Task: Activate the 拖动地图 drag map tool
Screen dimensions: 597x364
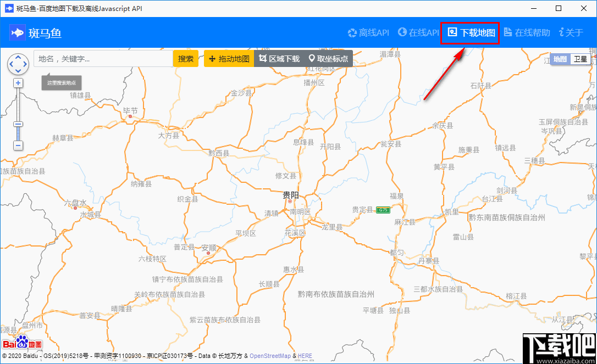Action: point(229,58)
